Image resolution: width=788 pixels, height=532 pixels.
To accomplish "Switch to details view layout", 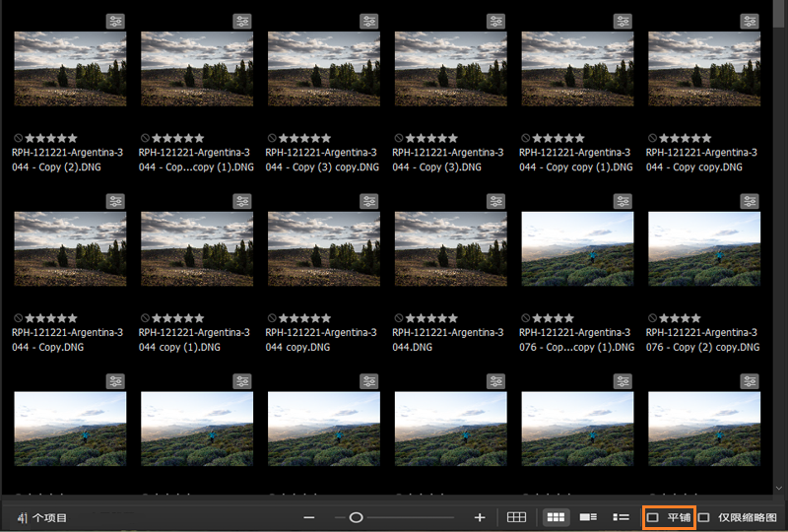I will click(x=588, y=517).
